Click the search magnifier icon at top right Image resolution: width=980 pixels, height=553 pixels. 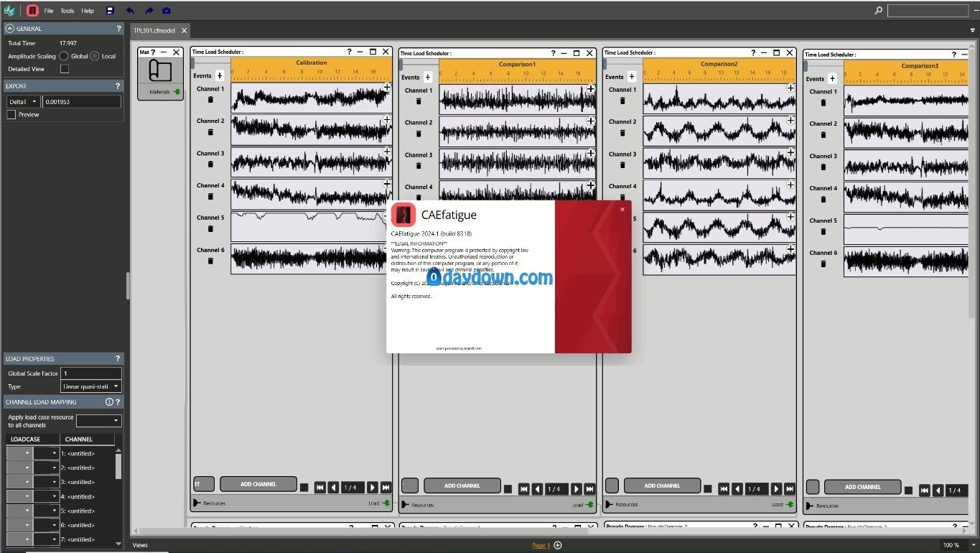pos(878,11)
